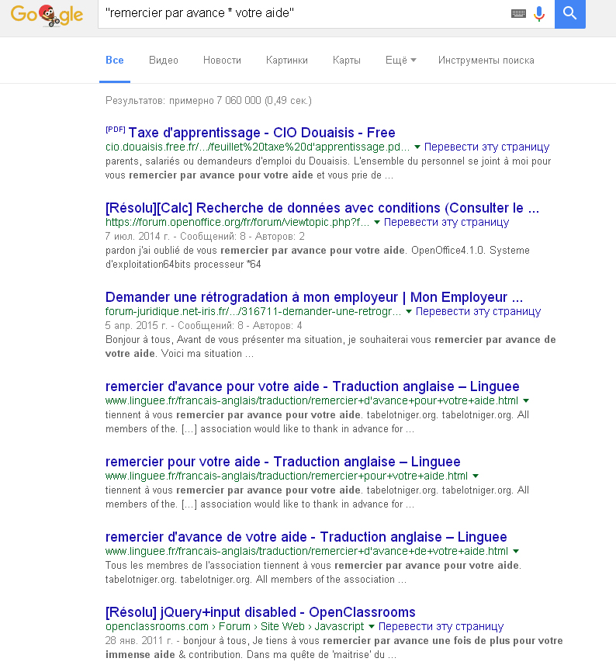Viewport: 616px width, 672px height.
Task: Expand arrow next to forum.openoffice.org URL
Action: pyautogui.click(x=377, y=223)
